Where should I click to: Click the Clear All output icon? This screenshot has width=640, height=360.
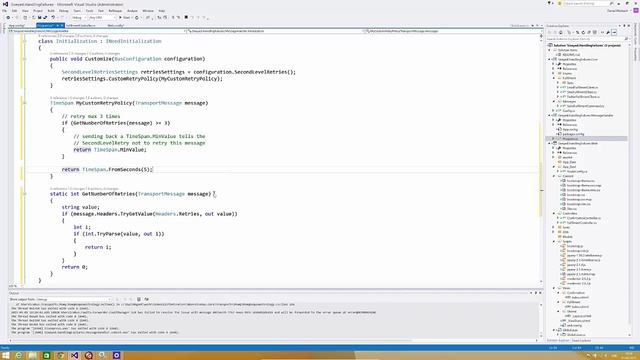139,299
